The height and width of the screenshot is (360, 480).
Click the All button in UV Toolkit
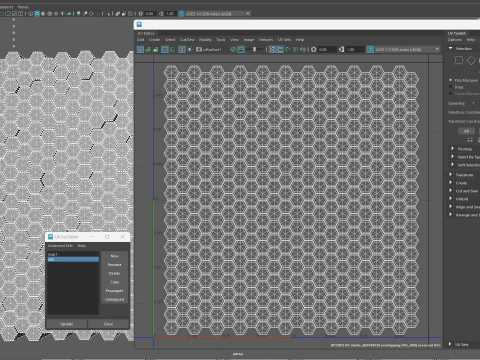click(x=466, y=131)
